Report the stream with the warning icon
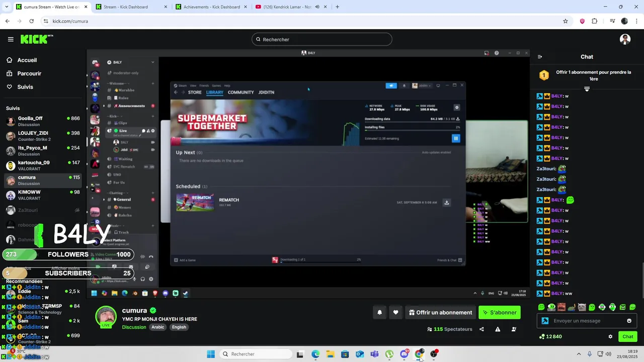This screenshot has width=644, height=362. pyautogui.click(x=498, y=329)
